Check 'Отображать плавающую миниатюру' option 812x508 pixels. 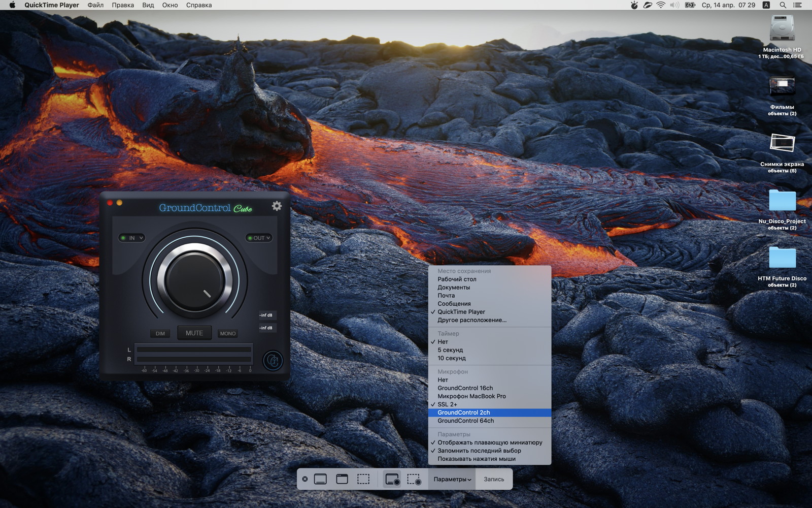tap(490, 442)
